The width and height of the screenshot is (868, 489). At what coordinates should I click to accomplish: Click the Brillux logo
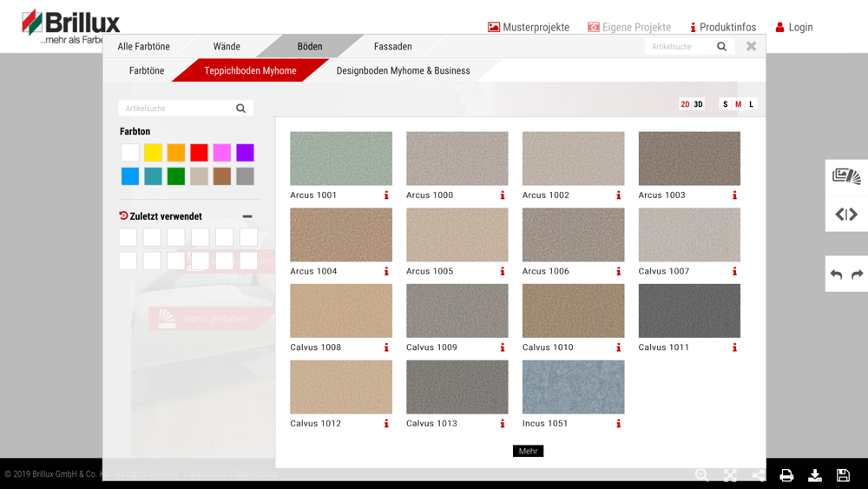70,26
